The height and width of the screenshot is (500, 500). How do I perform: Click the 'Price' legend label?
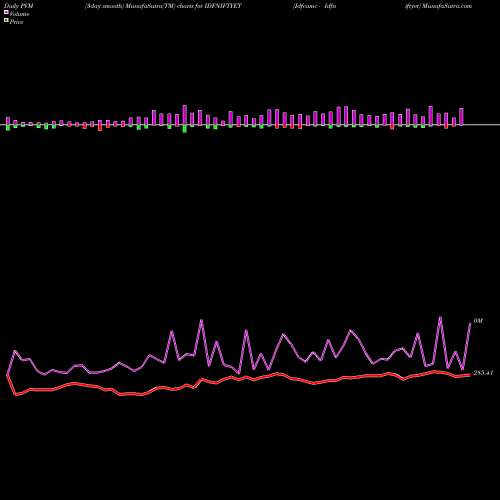point(16,22)
